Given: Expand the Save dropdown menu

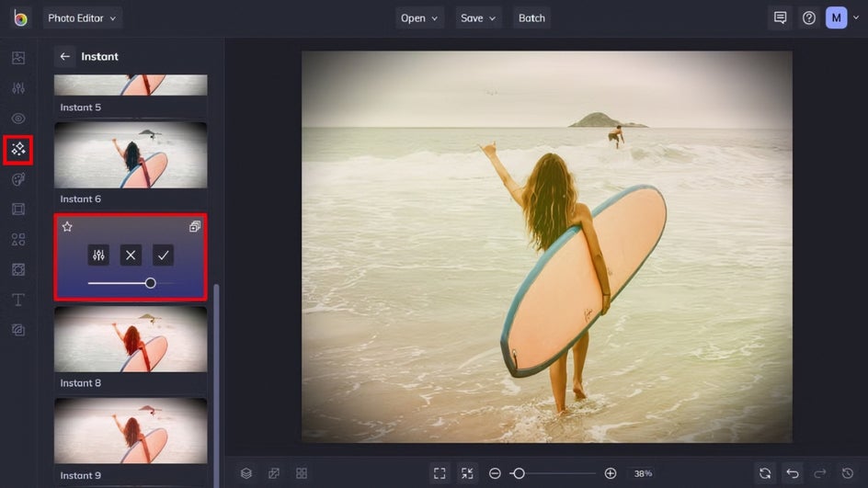Looking at the screenshot, I should coord(478,18).
